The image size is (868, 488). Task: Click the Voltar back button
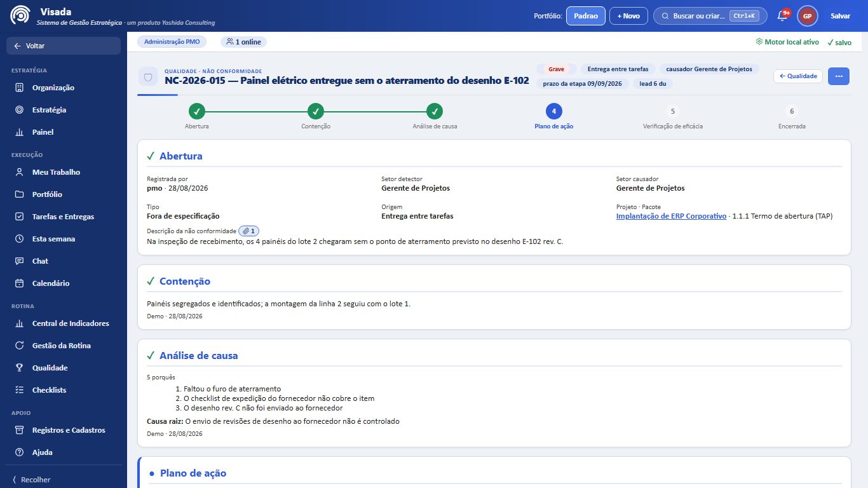[x=64, y=46]
